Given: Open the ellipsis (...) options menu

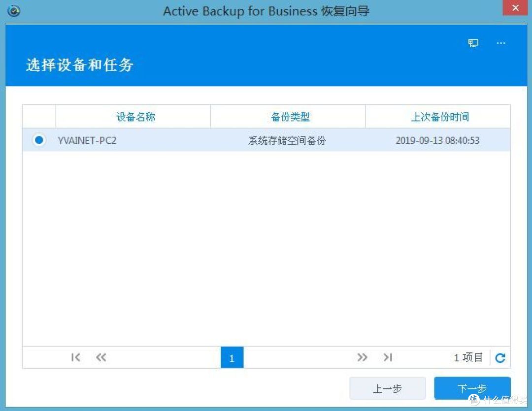Looking at the screenshot, I should point(500,43).
